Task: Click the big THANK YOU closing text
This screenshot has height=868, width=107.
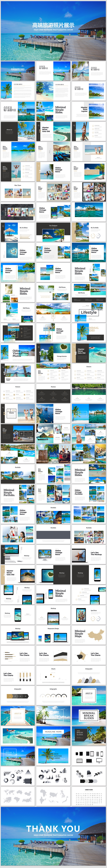Action: 53,829
